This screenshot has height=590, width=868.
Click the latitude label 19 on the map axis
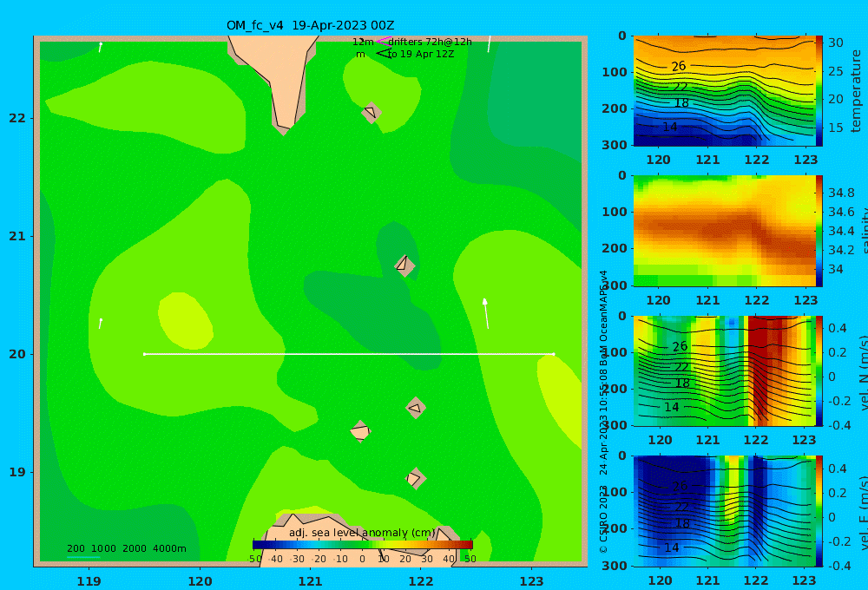point(17,472)
